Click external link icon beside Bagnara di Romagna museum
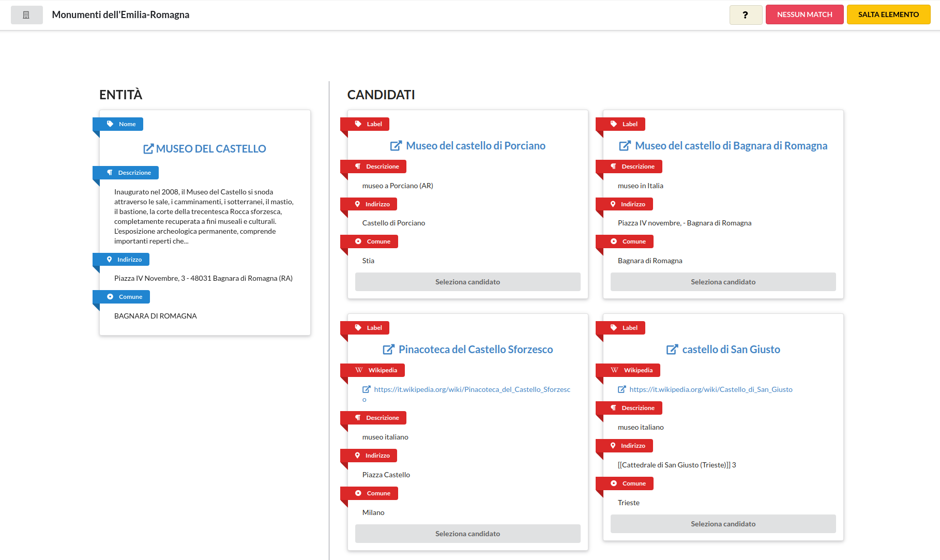This screenshot has width=940, height=560. click(625, 146)
